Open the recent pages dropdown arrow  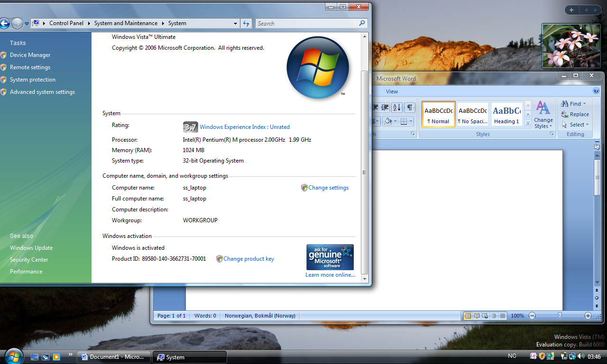pyautogui.click(x=27, y=24)
